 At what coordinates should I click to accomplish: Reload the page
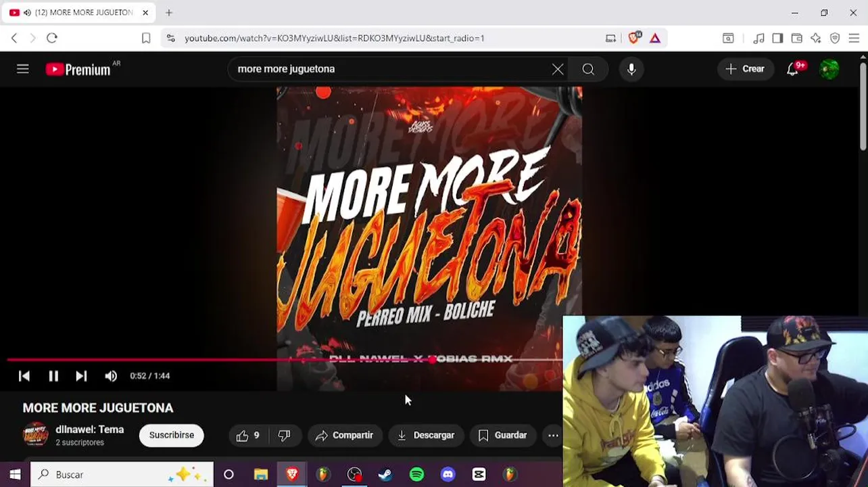(x=52, y=38)
